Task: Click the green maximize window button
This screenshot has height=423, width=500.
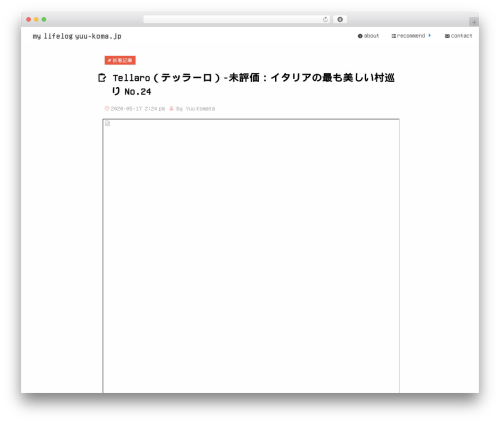Action: 44,20
